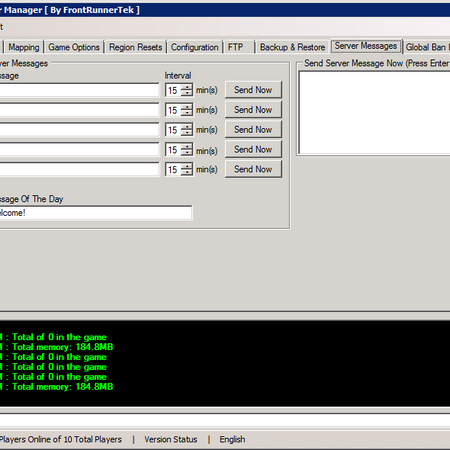Click Version Status in the status bar

pyautogui.click(x=171, y=439)
